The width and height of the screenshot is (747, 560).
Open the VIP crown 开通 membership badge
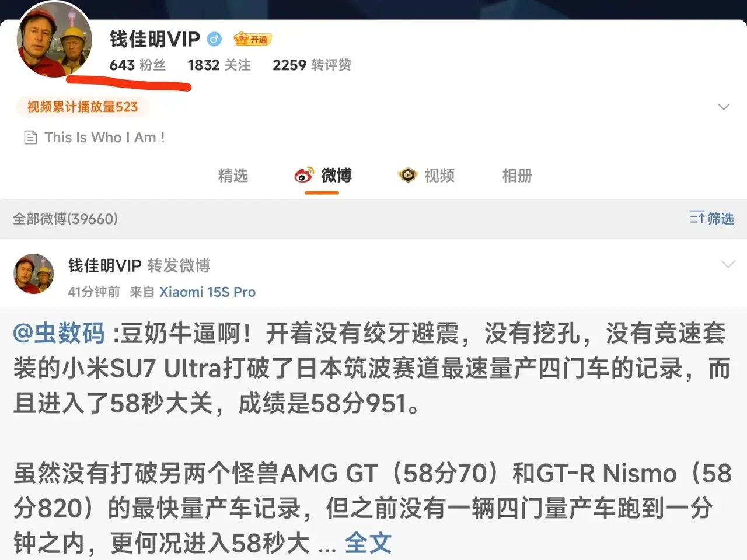[252, 39]
